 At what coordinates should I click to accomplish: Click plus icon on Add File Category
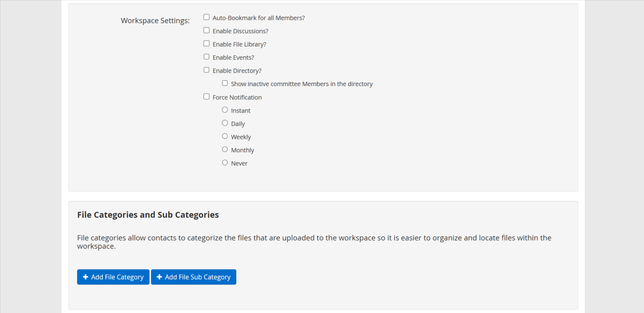(86, 277)
